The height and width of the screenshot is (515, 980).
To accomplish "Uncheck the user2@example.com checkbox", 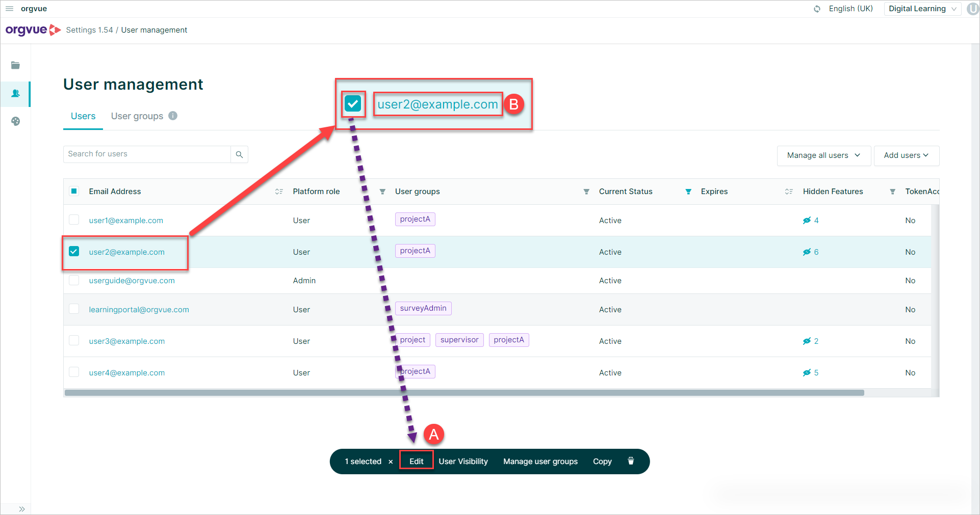I will (74, 251).
